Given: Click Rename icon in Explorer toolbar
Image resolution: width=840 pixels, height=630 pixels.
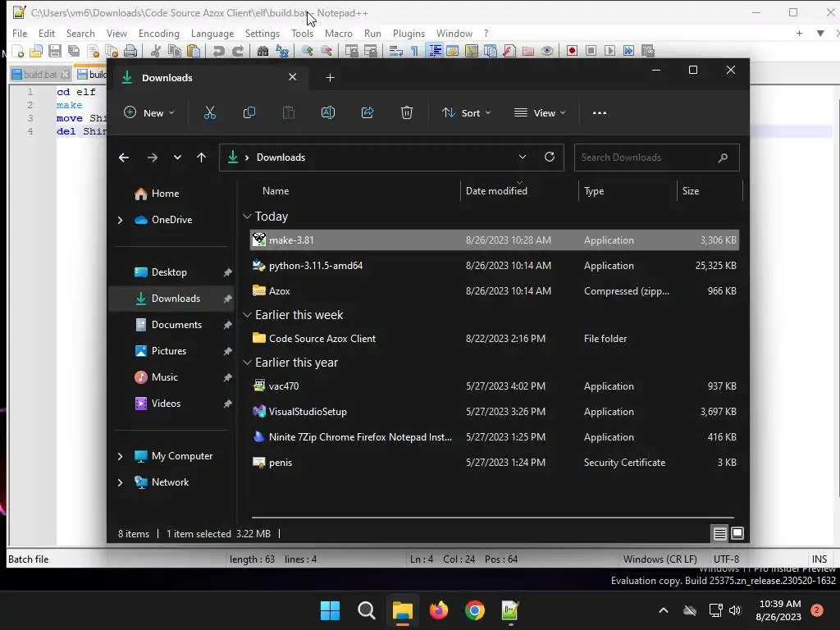Looking at the screenshot, I should click(328, 113).
